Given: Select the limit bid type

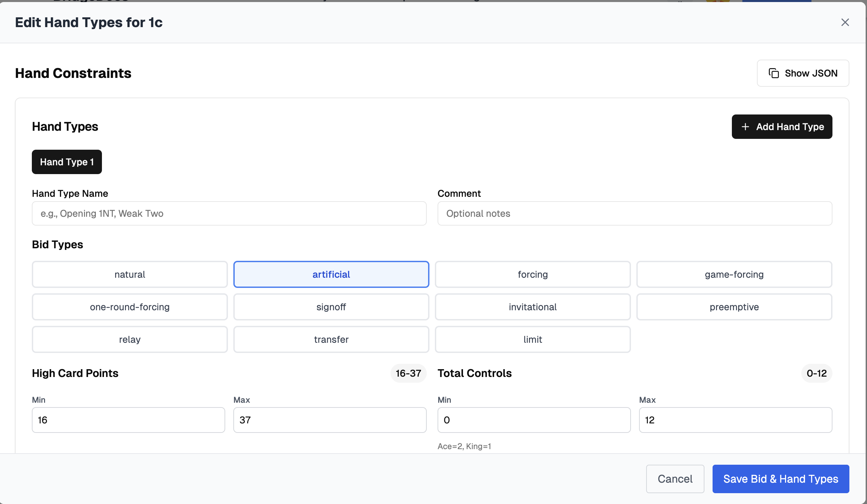Looking at the screenshot, I should (x=532, y=339).
